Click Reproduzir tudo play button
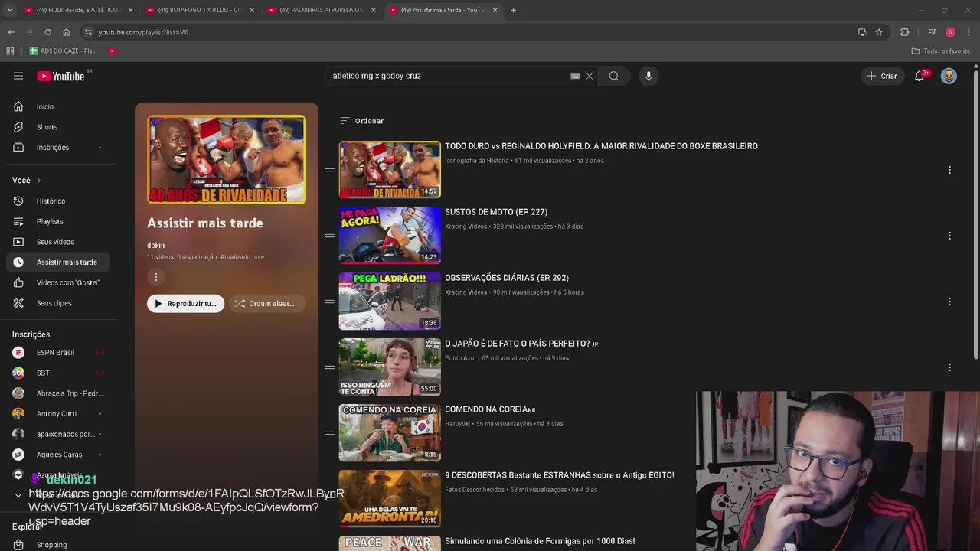This screenshot has height=551, width=980. tap(185, 304)
